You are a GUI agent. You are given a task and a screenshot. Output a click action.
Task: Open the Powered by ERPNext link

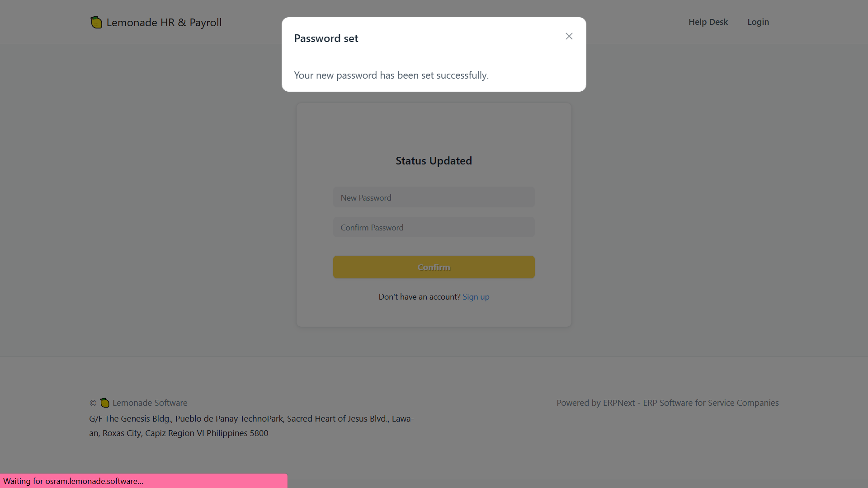click(x=668, y=403)
